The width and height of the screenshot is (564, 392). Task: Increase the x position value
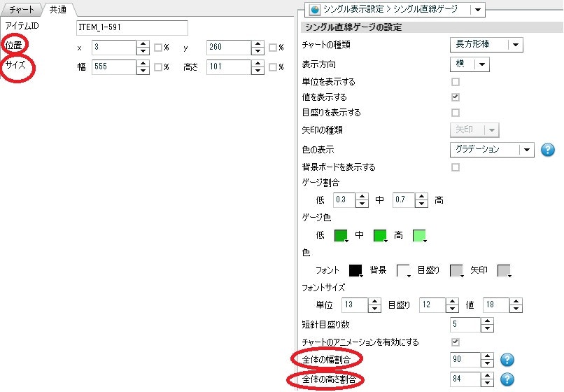[143, 44]
